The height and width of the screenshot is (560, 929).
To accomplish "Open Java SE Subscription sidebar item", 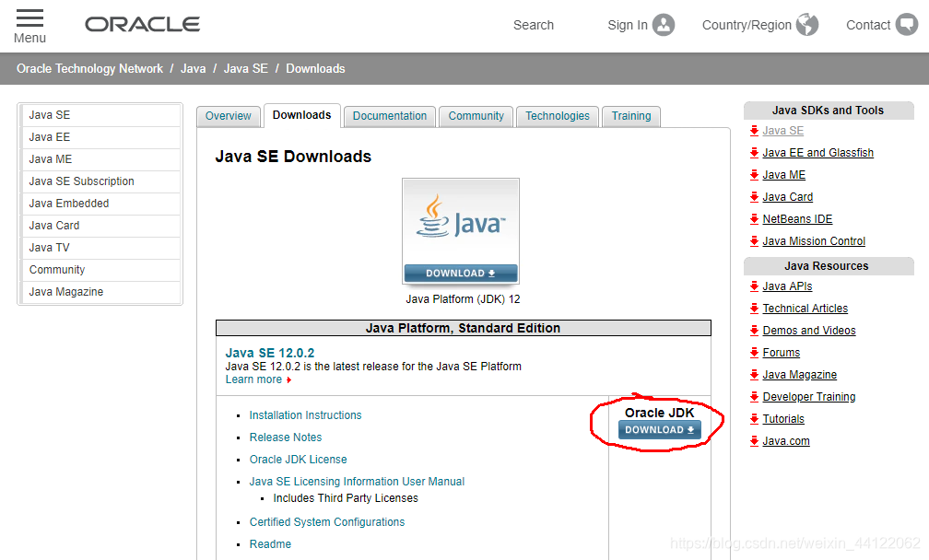I will coord(100,181).
